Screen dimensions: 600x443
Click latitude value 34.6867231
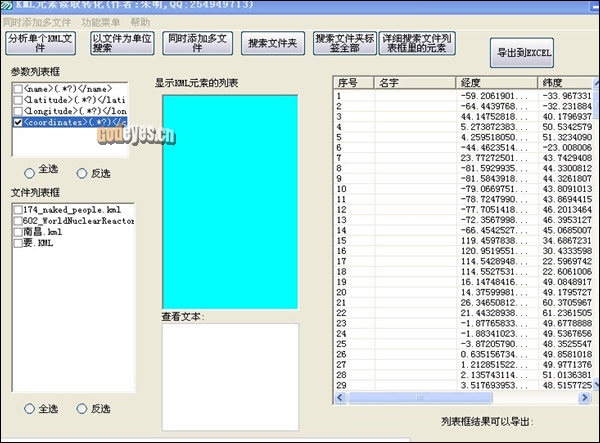[567, 241]
